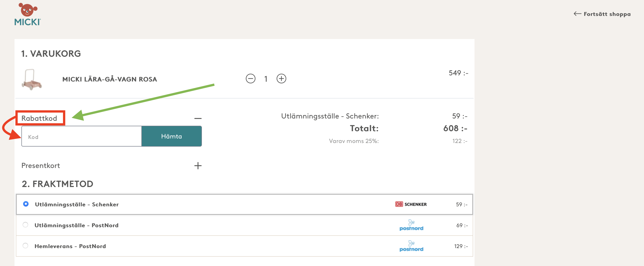Open the Micki logo home link
Screen dimensions: 644x266
(x=27, y=15)
